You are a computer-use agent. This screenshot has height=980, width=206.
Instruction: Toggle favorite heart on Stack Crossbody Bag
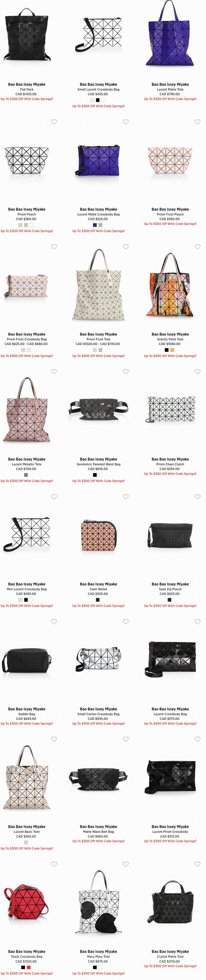pos(54,864)
